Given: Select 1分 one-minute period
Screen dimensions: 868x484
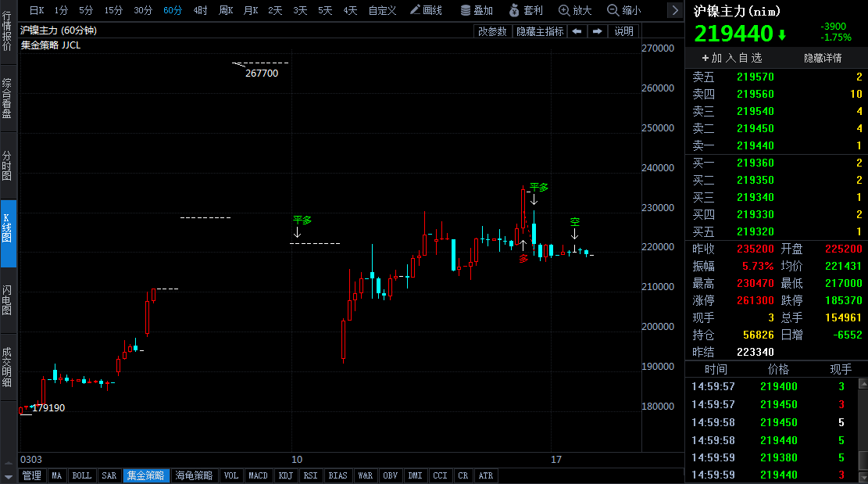Looking at the screenshot, I should 61,10.
